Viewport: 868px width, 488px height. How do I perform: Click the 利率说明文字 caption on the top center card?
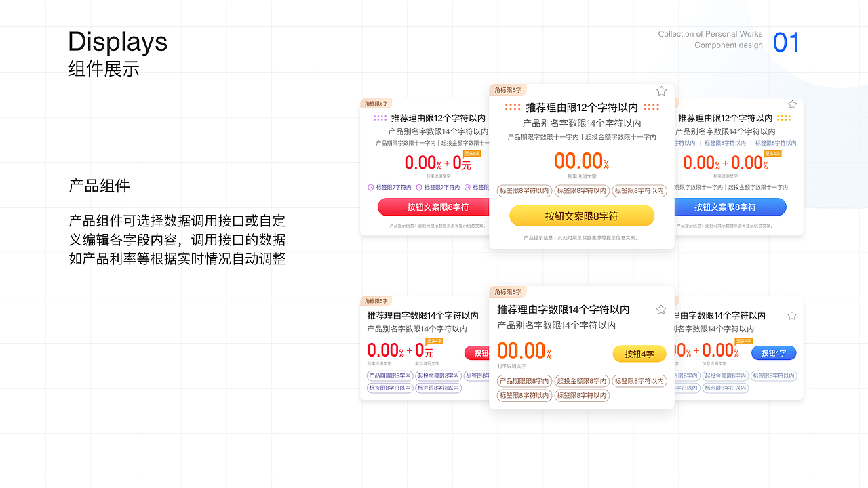[582, 176]
